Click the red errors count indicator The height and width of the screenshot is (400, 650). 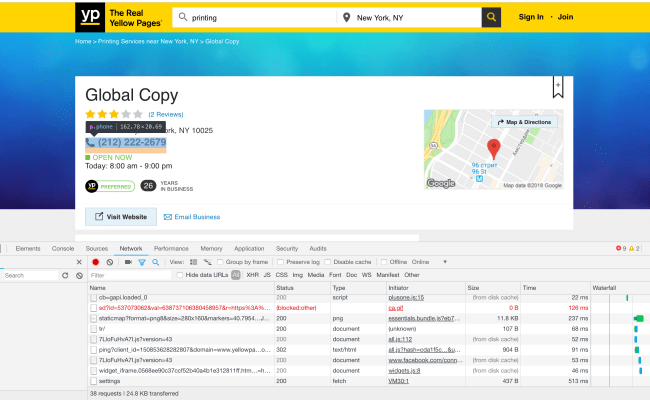(x=621, y=249)
